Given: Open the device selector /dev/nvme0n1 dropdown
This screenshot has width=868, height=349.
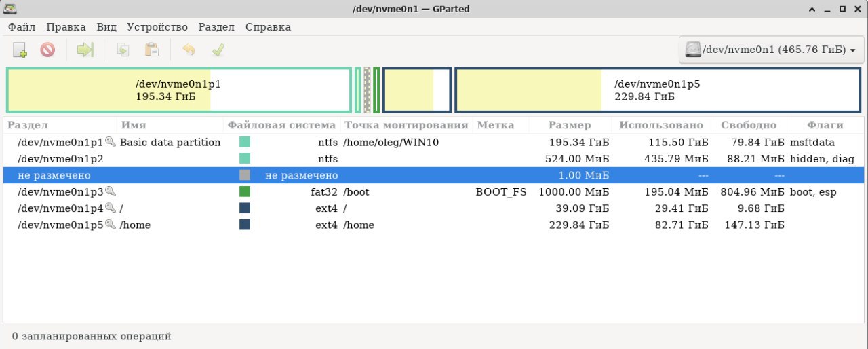Looking at the screenshot, I should coord(770,50).
